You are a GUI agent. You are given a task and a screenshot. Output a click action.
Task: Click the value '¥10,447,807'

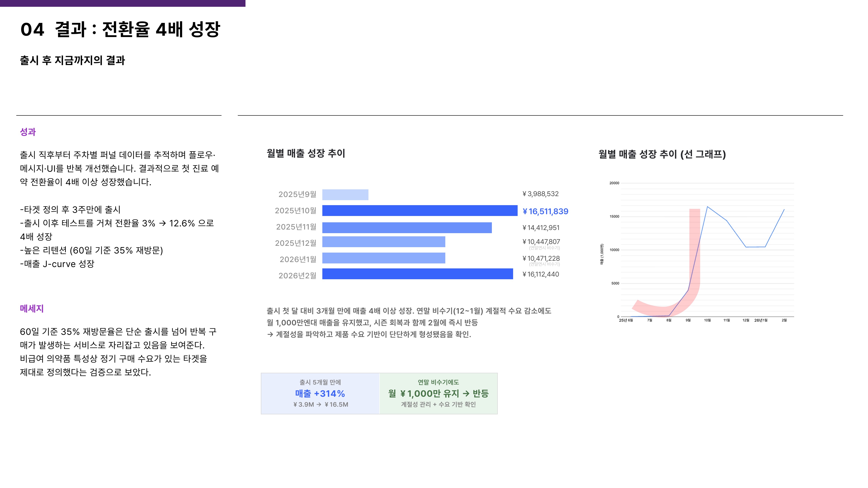541,242
